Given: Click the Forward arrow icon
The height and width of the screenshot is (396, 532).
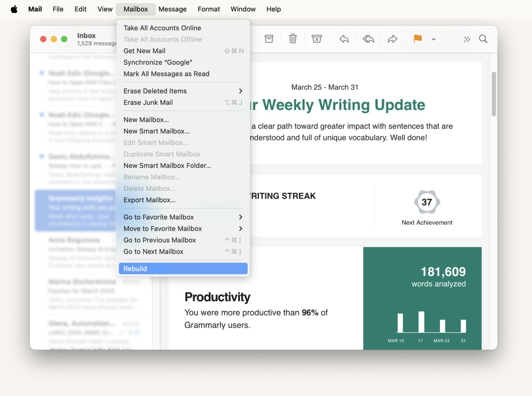Looking at the screenshot, I should pos(393,39).
